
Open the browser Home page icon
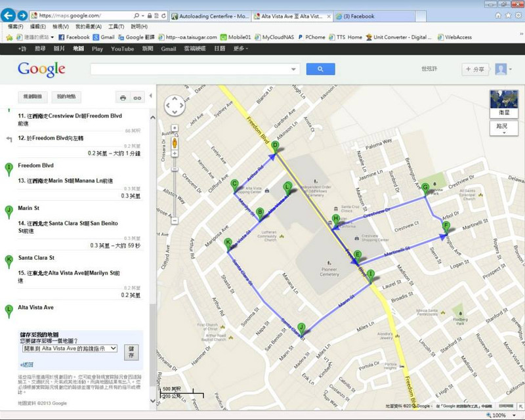(498, 15)
